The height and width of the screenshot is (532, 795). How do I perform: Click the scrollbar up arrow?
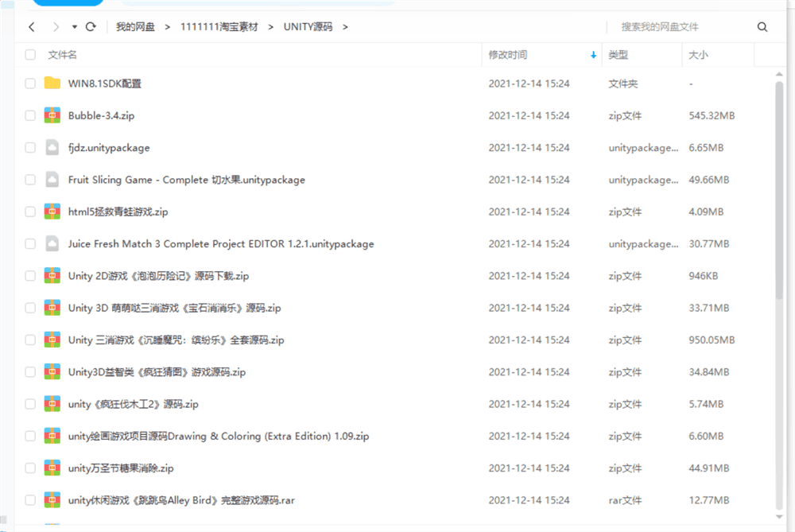pos(779,75)
